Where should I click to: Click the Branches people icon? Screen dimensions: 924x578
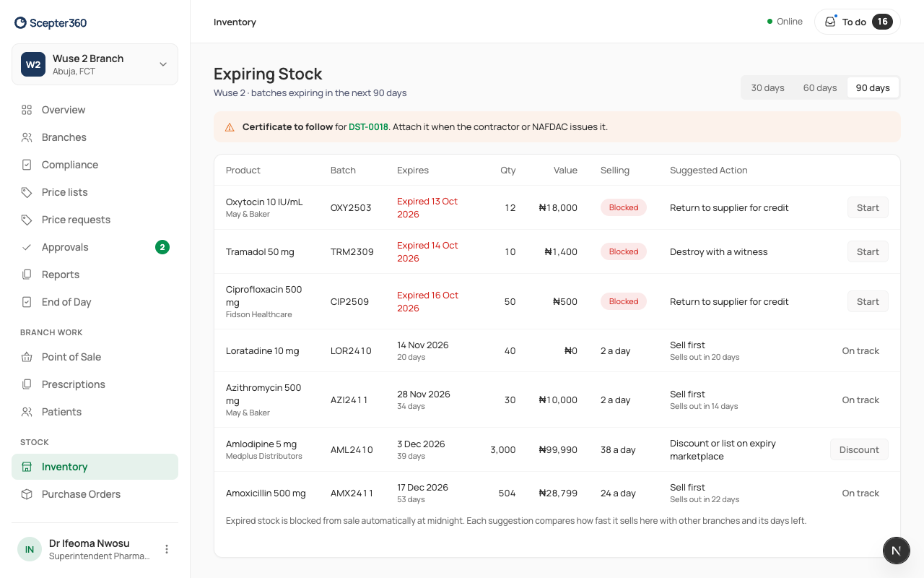coord(27,137)
